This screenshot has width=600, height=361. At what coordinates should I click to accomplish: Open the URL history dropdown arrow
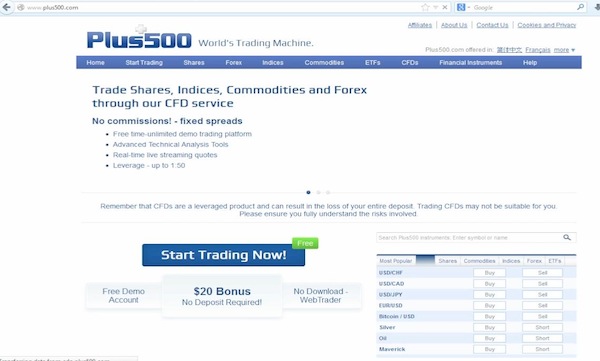click(435, 7)
